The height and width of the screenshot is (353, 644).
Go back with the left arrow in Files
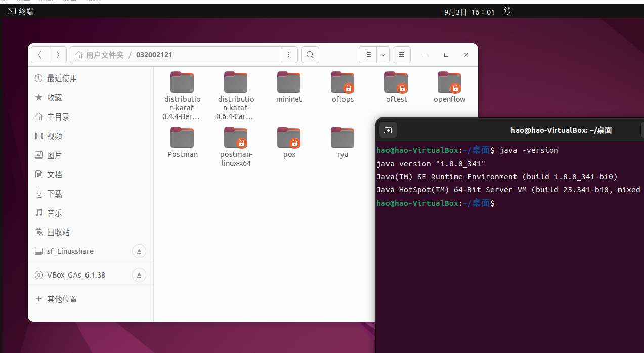tap(40, 55)
